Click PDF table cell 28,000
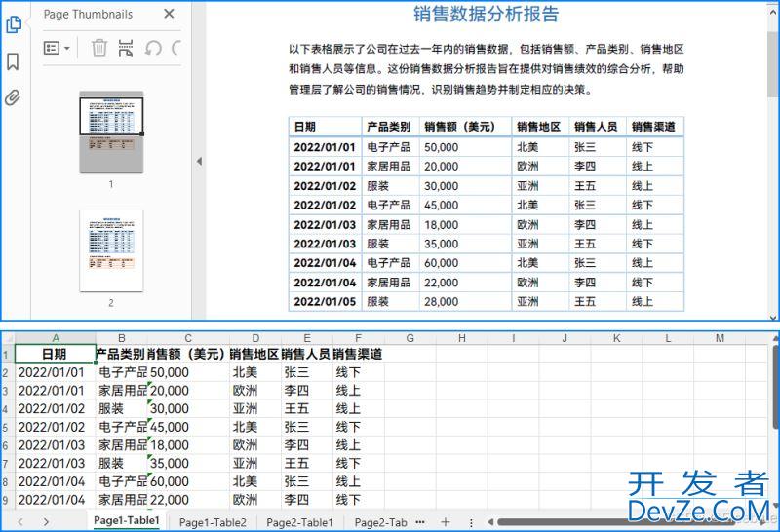780x532 pixels. coord(465,302)
